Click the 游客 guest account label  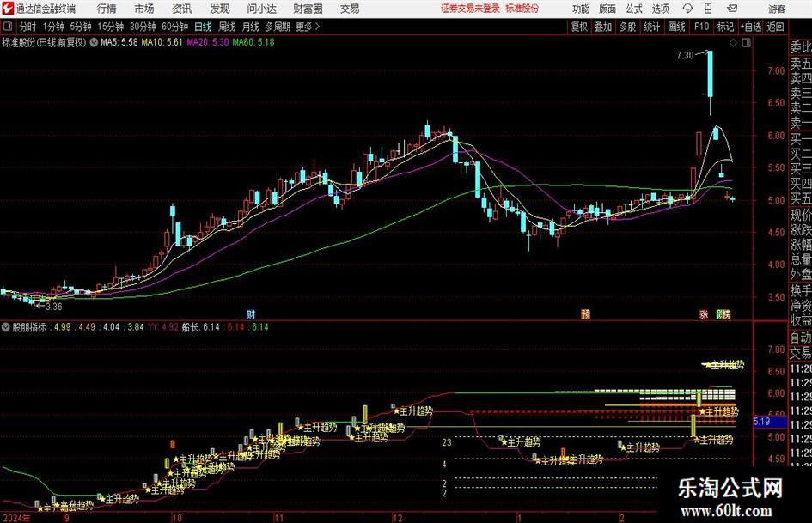click(x=776, y=9)
